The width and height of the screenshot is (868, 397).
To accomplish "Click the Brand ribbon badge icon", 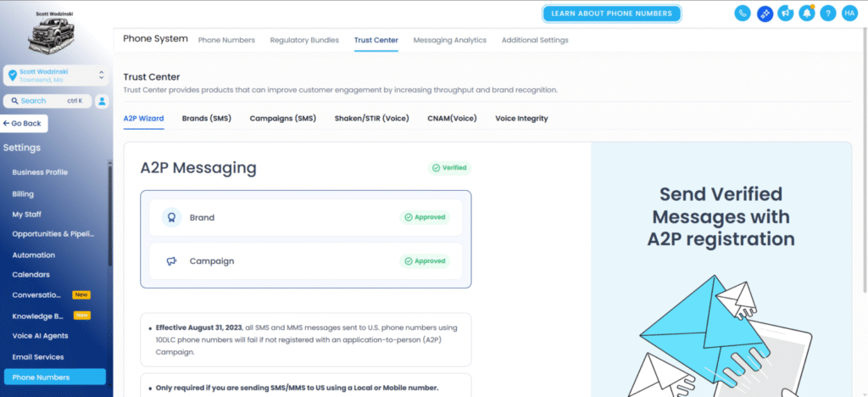I will click(x=171, y=218).
